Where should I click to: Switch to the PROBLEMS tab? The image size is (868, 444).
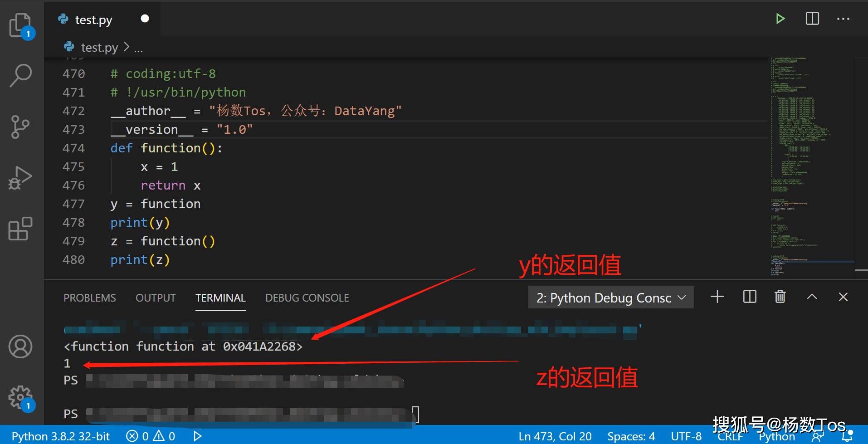tap(90, 298)
